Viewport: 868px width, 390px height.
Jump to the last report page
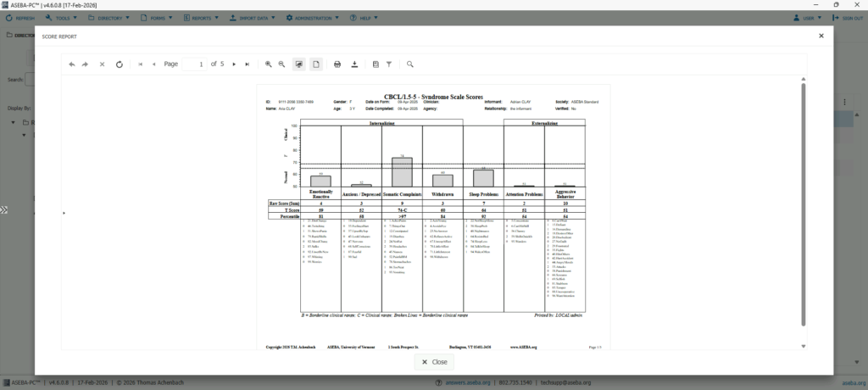tap(247, 64)
